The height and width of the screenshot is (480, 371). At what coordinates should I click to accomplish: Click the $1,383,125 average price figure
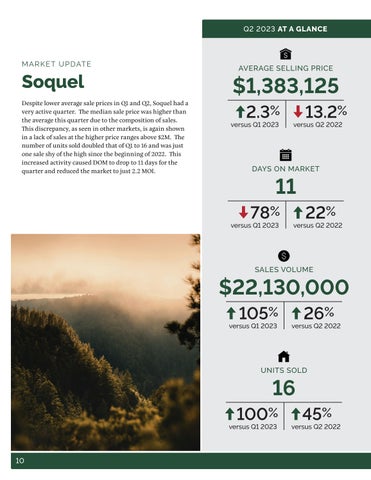(286, 86)
